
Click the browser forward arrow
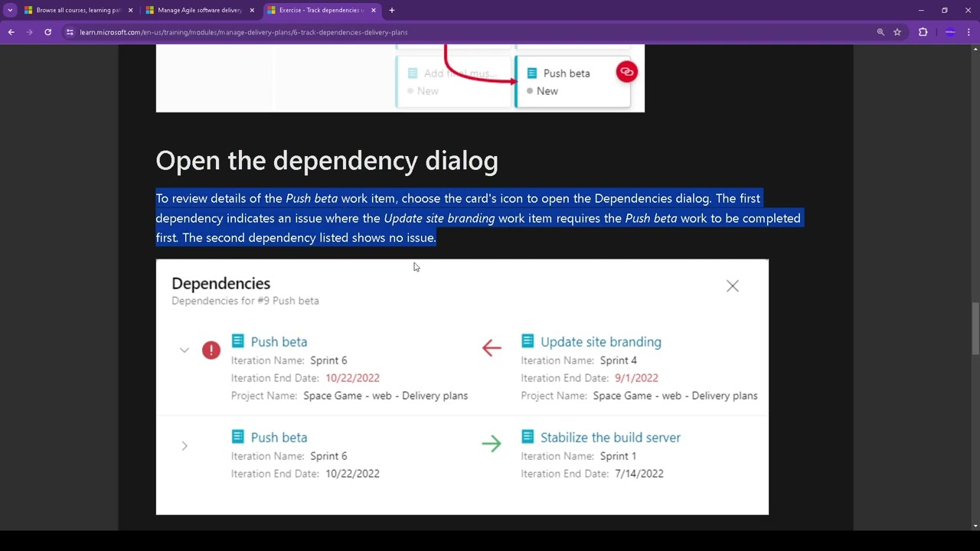(29, 32)
